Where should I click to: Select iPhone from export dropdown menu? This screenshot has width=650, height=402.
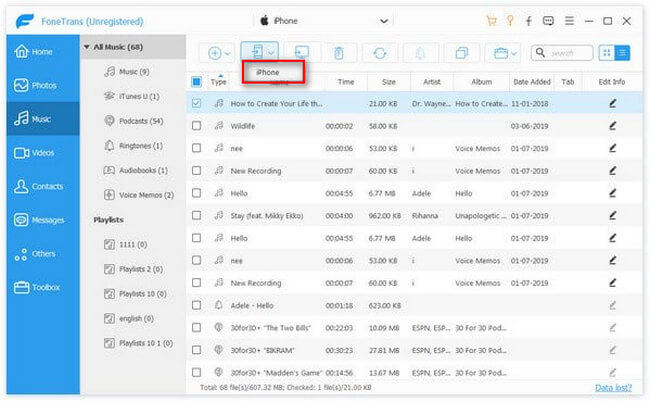pyautogui.click(x=268, y=73)
